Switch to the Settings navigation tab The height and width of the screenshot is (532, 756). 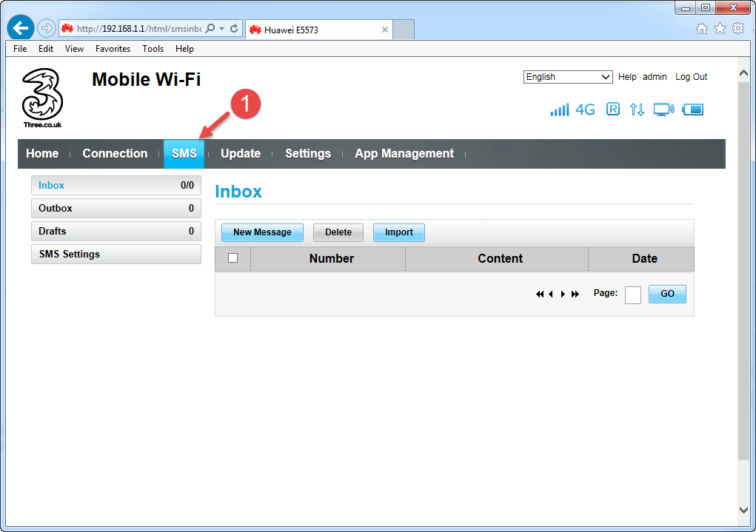click(308, 154)
